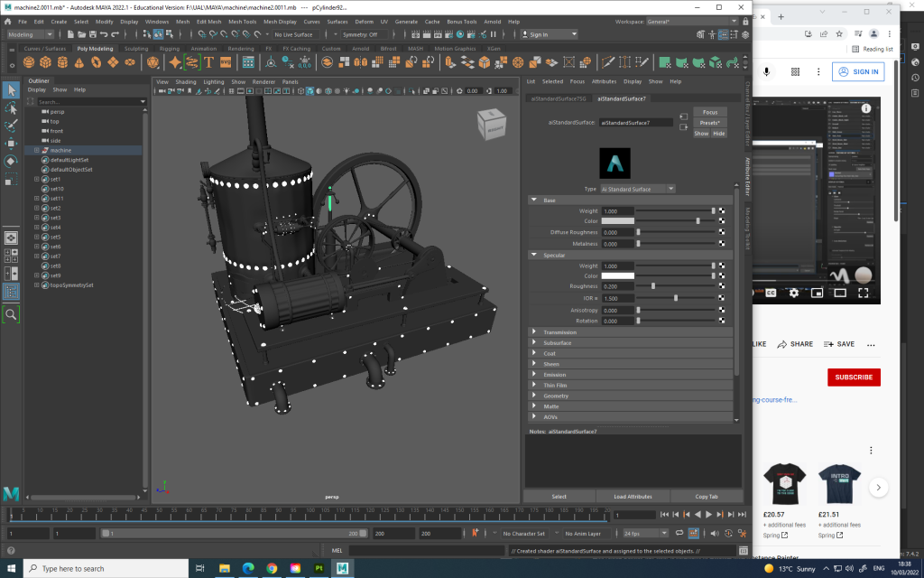Activate the Select tool arrow in toolbox
The height and width of the screenshot is (578, 924).
11,90
